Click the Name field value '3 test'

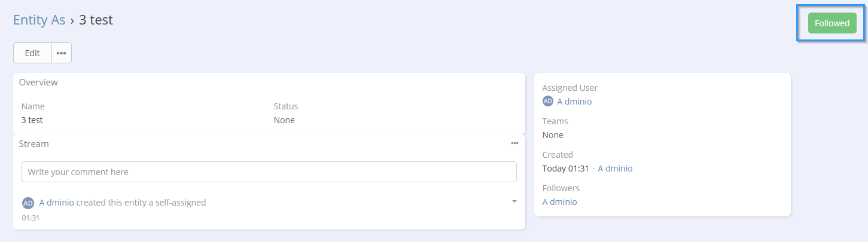(x=32, y=120)
